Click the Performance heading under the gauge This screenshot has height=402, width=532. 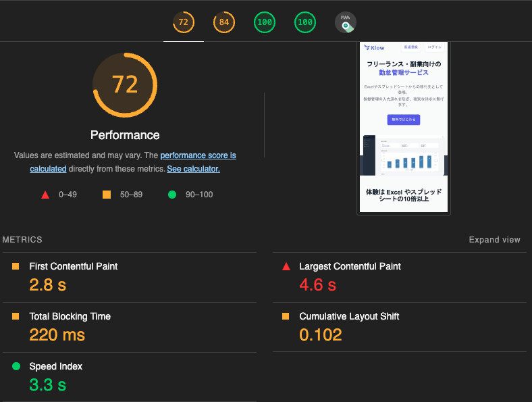coord(125,135)
